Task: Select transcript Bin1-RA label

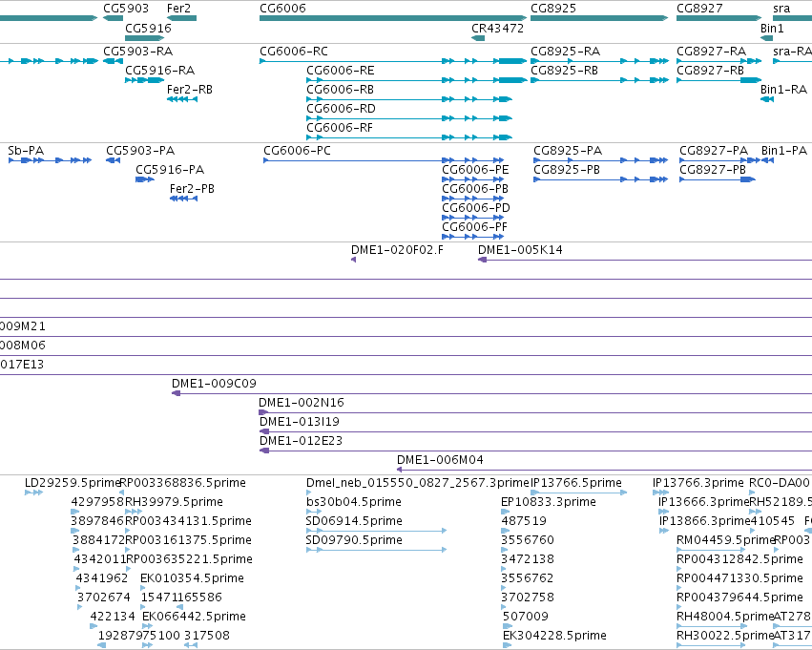Action: (x=783, y=90)
